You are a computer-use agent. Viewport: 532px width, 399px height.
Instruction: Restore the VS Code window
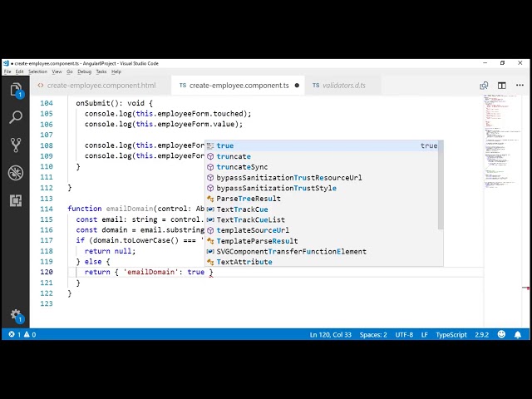pos(502,63)
